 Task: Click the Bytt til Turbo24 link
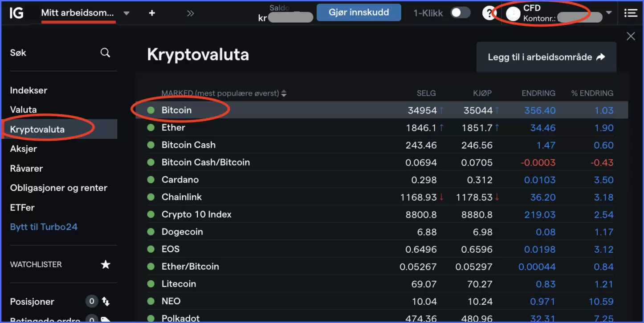(x=44, y=227)
